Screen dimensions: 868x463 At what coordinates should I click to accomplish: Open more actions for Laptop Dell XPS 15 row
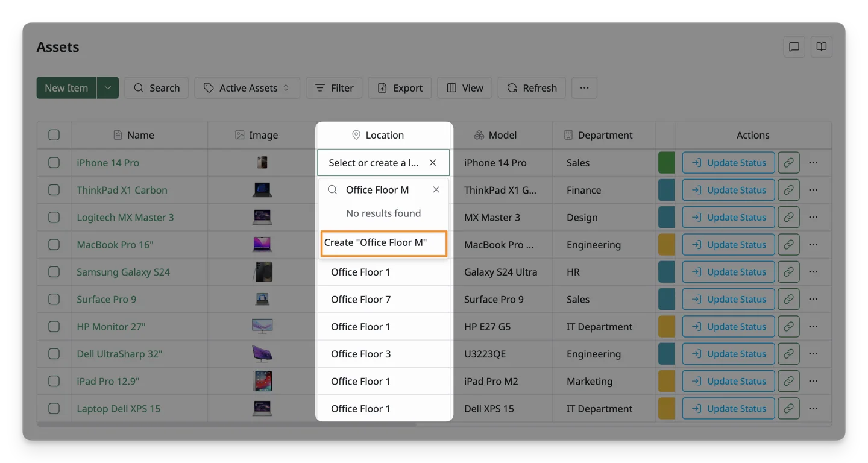tap(813, 409)
